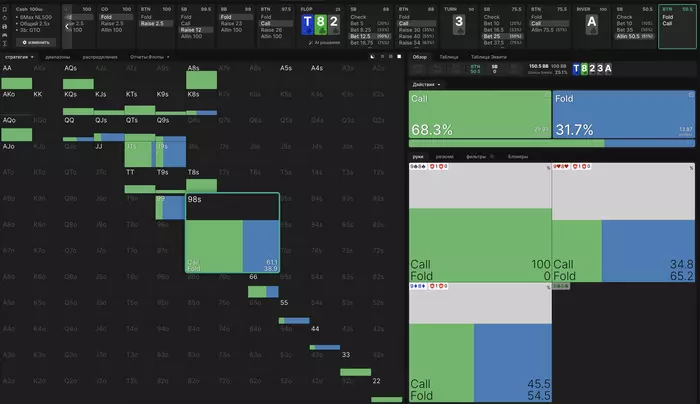700x404 pixels.
Task: Choose Allin 75.5 in the turn BTN node
Action: 549,30
